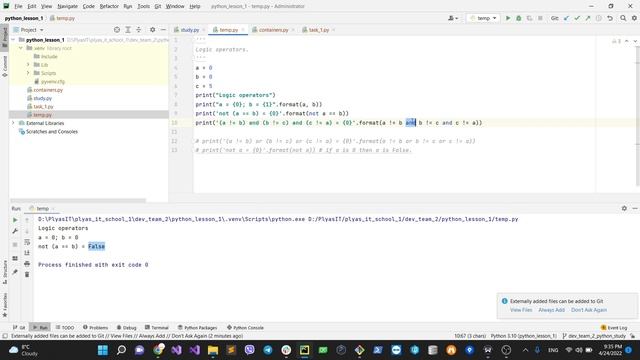This screenshot has width=640, height=360.
Task: Click Don't Ask Again link
Action: click(589, 310)
